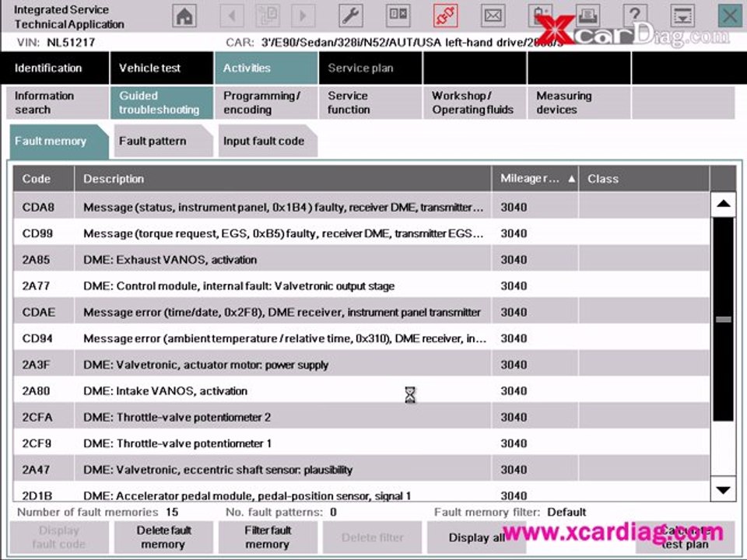Viewport: 747px width, 560px height.
Task: Click the back arrow toolbar icon
Action: point(232,16)
